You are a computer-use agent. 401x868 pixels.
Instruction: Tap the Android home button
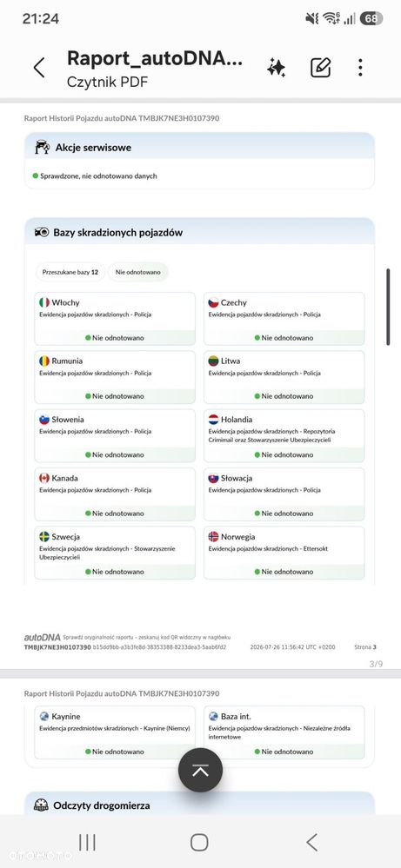point(199,842)
